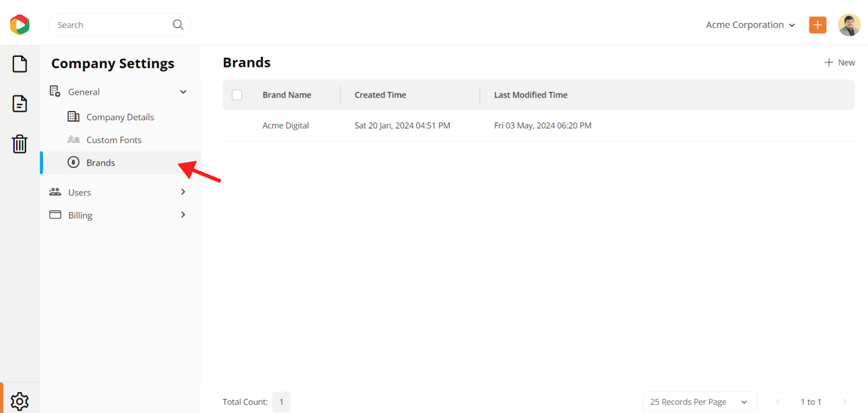Open the blank documents icon in left rail
Image resolution: width=868 pixels, height=413 pixels.
tap(20, 64)
